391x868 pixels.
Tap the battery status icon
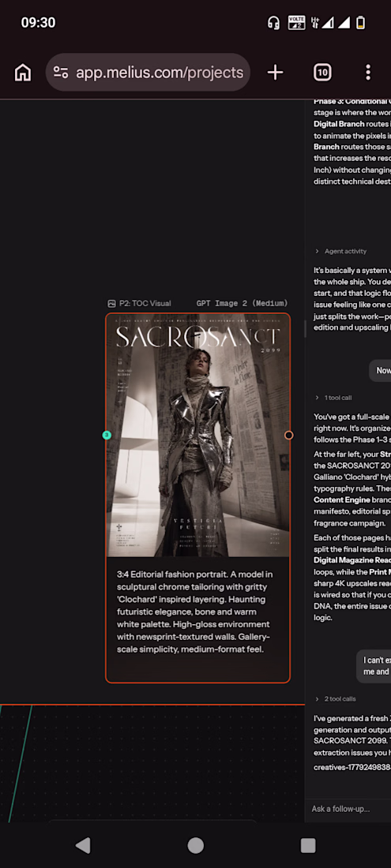pos(360,23)
